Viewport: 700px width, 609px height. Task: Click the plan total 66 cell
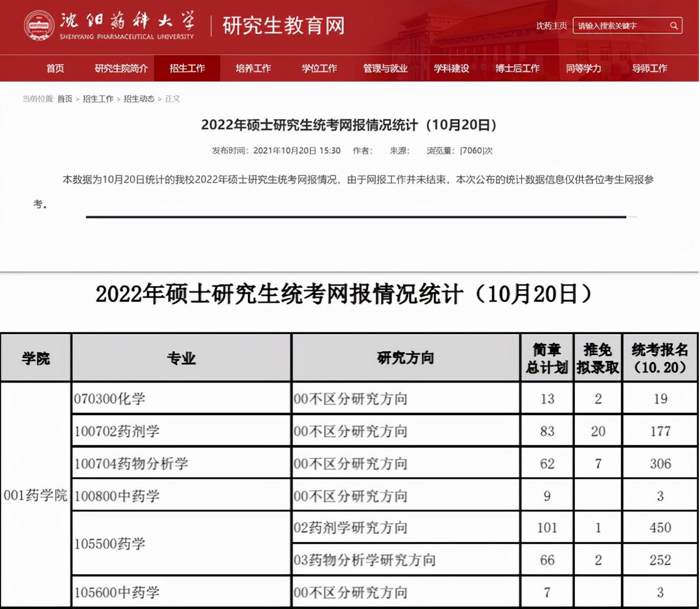click(547, 560)
